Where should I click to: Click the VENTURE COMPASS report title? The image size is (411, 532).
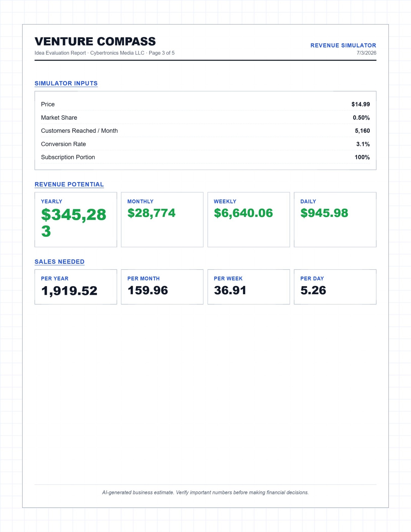95,42
